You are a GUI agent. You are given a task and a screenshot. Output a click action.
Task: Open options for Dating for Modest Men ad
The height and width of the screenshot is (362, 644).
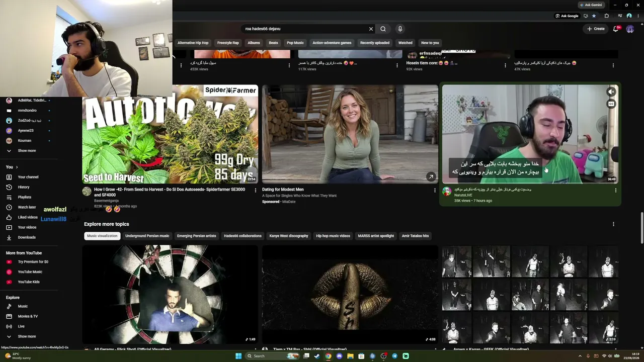click(x=435, y=190)
